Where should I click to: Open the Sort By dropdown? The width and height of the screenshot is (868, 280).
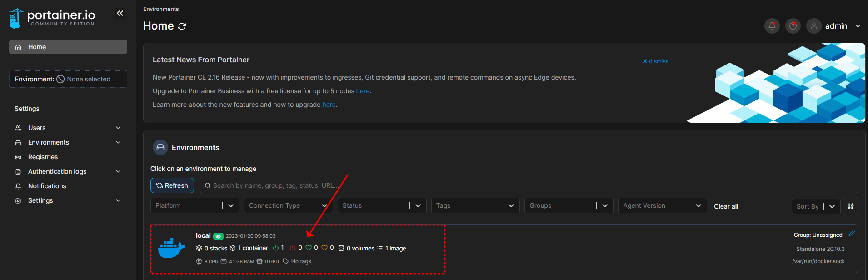pyautogui.click(x=816, y=206)
